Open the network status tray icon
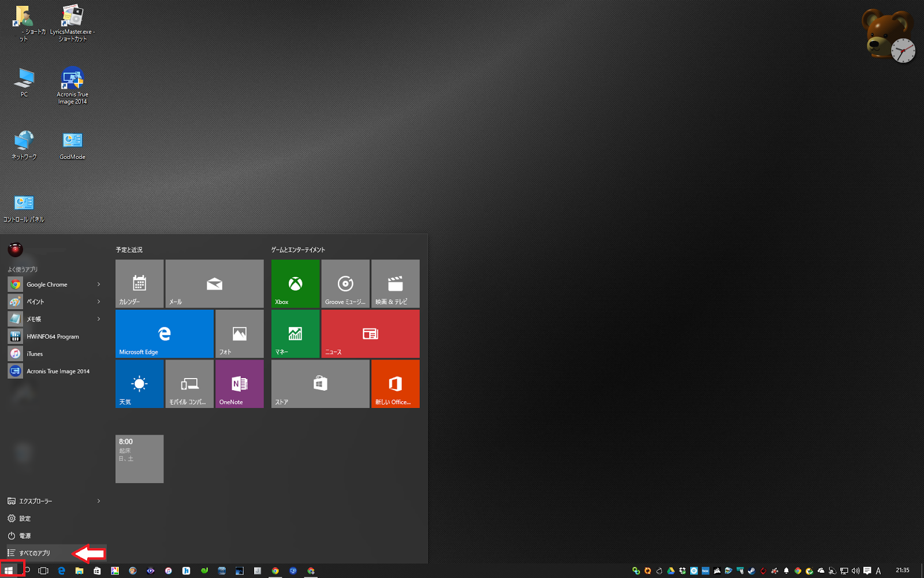The image size is (924, 578). pyautogui.click(x=844, y=571)
